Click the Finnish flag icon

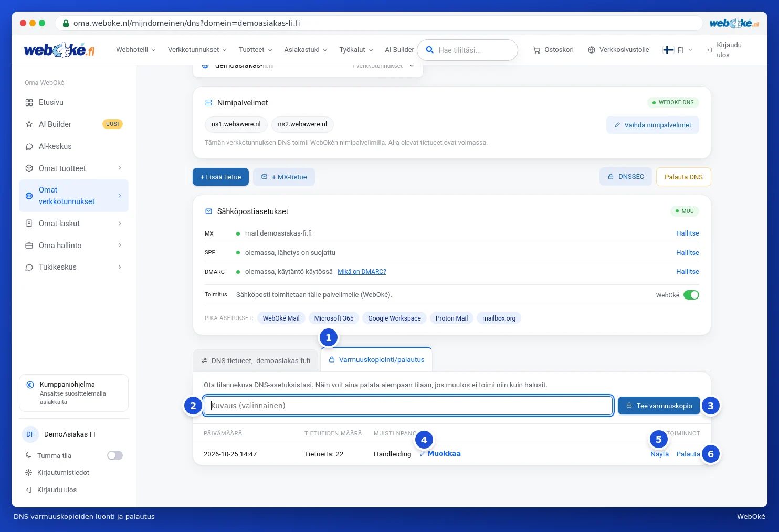pos(668,50)
